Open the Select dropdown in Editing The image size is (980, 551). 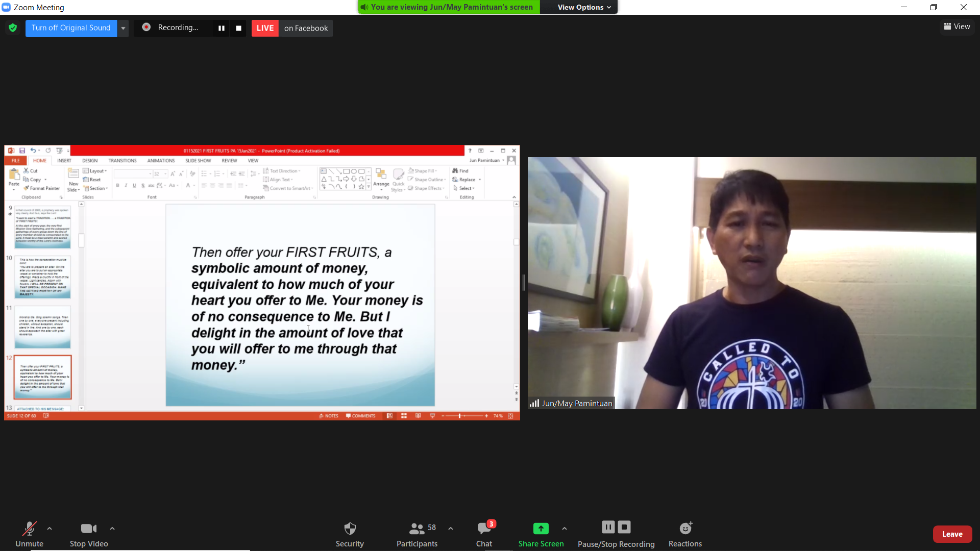pyautogui.click(x=463, y=188)
